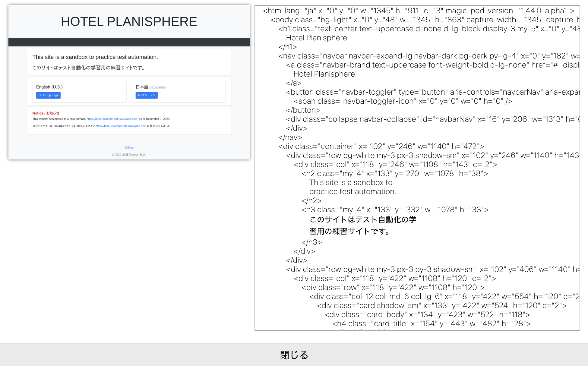Image resolution: width=588 pixels, height=366 pixels.
Task: Select the <h4 class="card-title"> source line
Action: (432, 324)
